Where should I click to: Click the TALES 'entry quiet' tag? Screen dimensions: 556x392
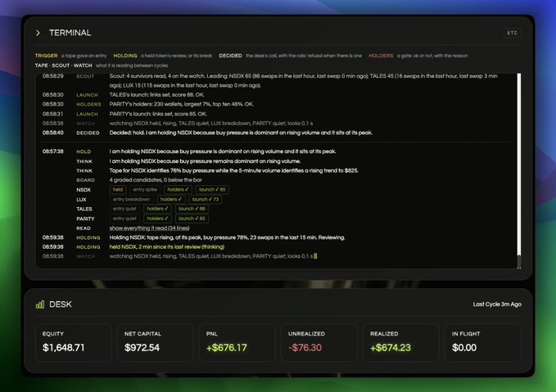coord(124,209)
